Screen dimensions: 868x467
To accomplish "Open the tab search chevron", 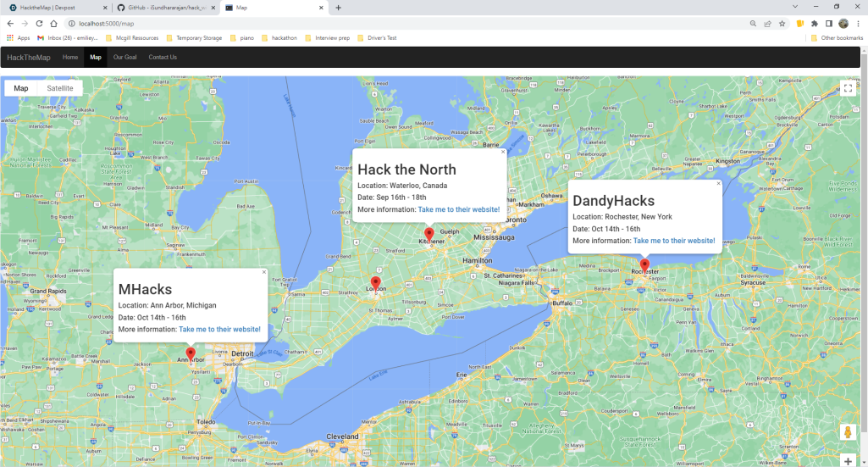I will pyautogui.click(x=795, y=7).
